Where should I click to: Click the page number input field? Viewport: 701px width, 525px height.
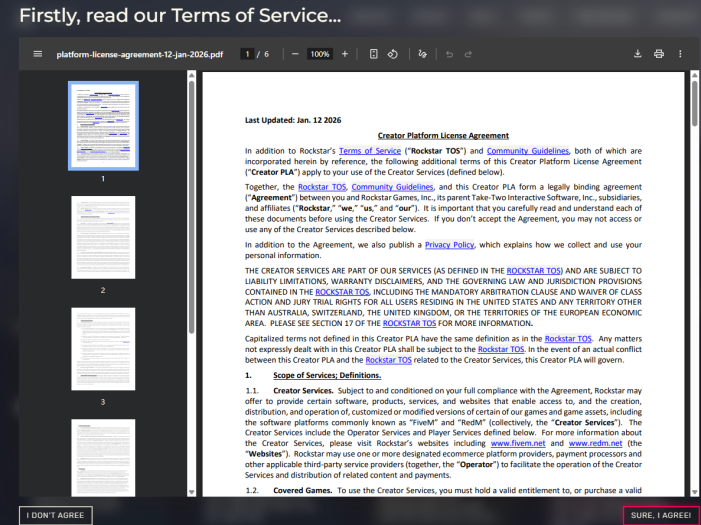247,54
